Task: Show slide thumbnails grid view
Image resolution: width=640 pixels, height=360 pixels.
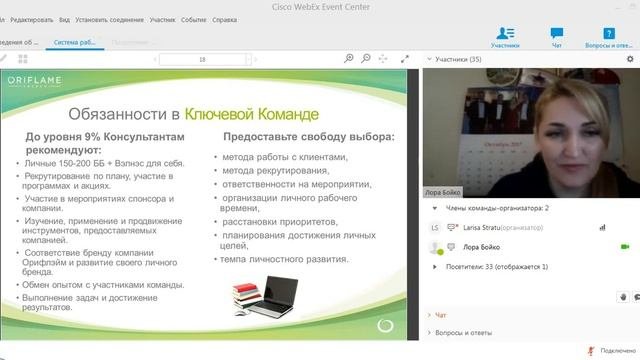Action: pos(23,59)
